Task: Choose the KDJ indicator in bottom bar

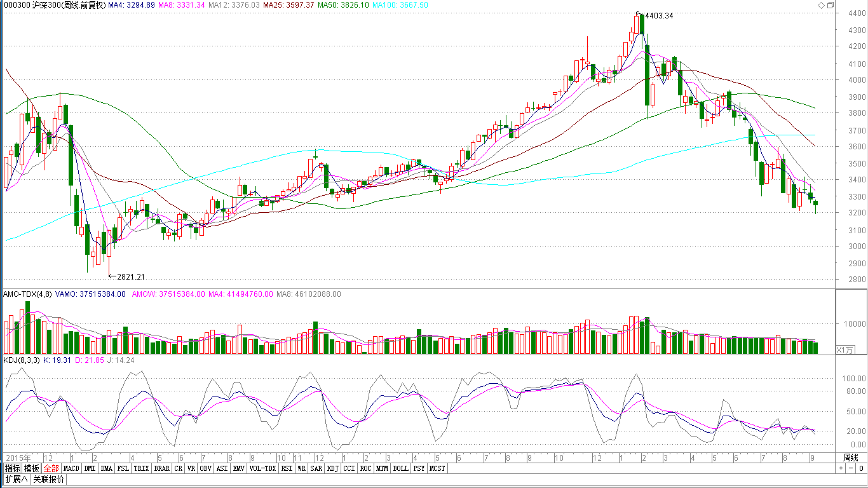Action: click(x=332, y=468)
